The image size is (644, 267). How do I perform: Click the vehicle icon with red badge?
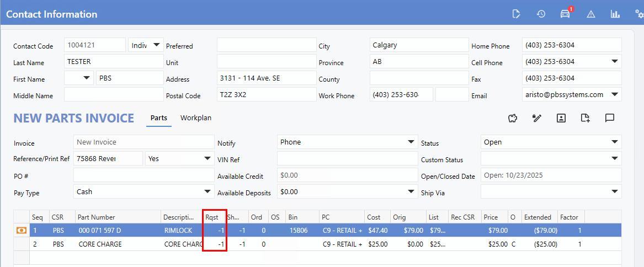coord(565,14)
